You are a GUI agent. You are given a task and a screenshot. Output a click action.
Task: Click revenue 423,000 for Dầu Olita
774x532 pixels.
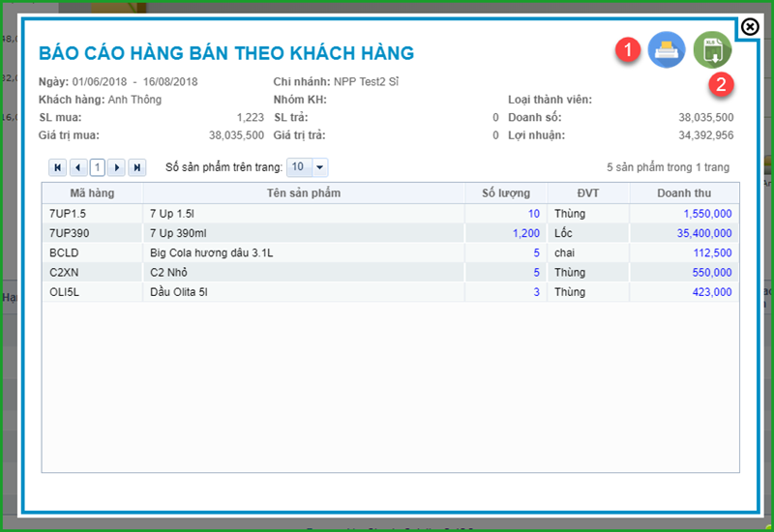point(711,292)
